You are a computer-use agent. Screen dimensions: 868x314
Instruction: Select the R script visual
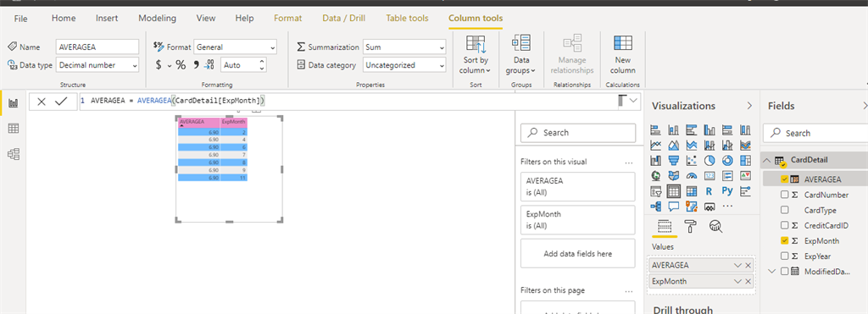click(709, 192)
